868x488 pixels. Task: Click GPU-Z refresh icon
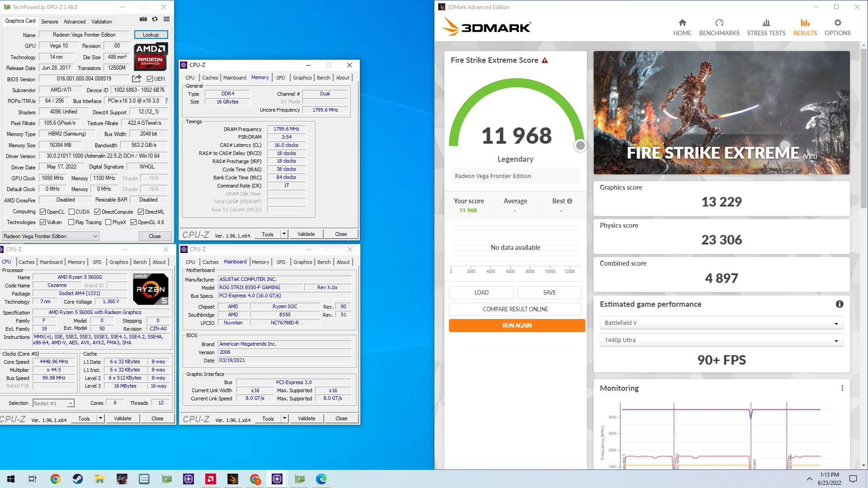point(155,19)
